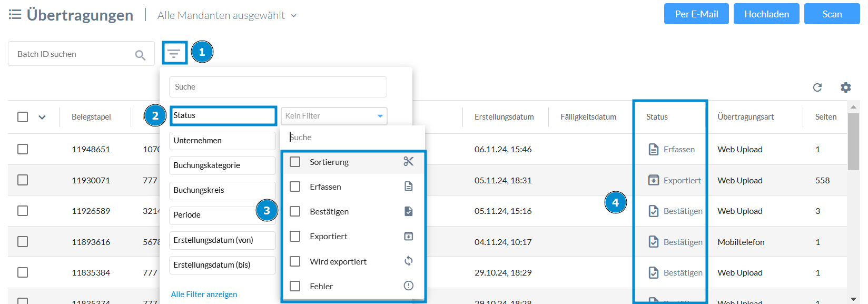Open the hamburger list menu beside Übertragungen
868x304 pixels.
pyautogui.click(x=15, y=15)
